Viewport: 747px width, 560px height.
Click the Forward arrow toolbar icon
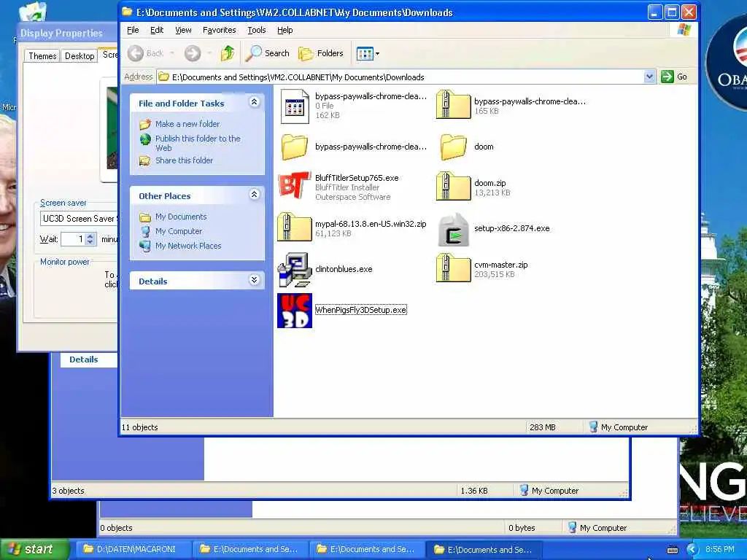coord(193,53)
